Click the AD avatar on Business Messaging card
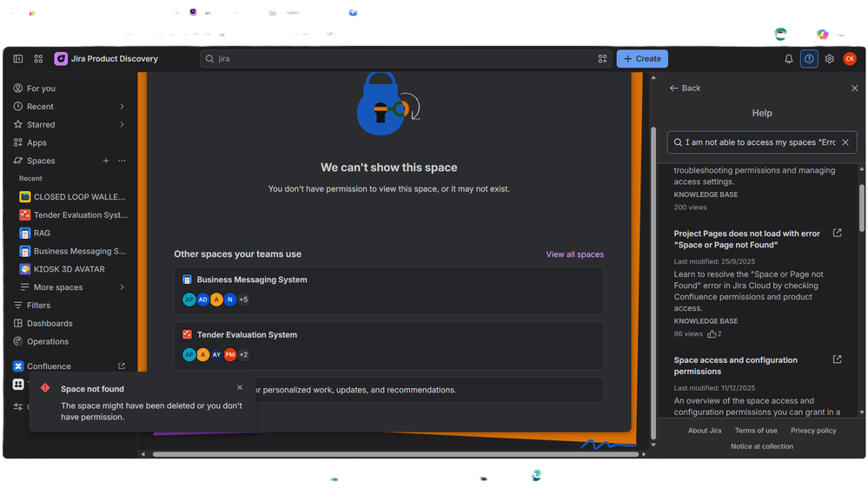Viewport: 868px width, 488px height. tap(203, 300)
